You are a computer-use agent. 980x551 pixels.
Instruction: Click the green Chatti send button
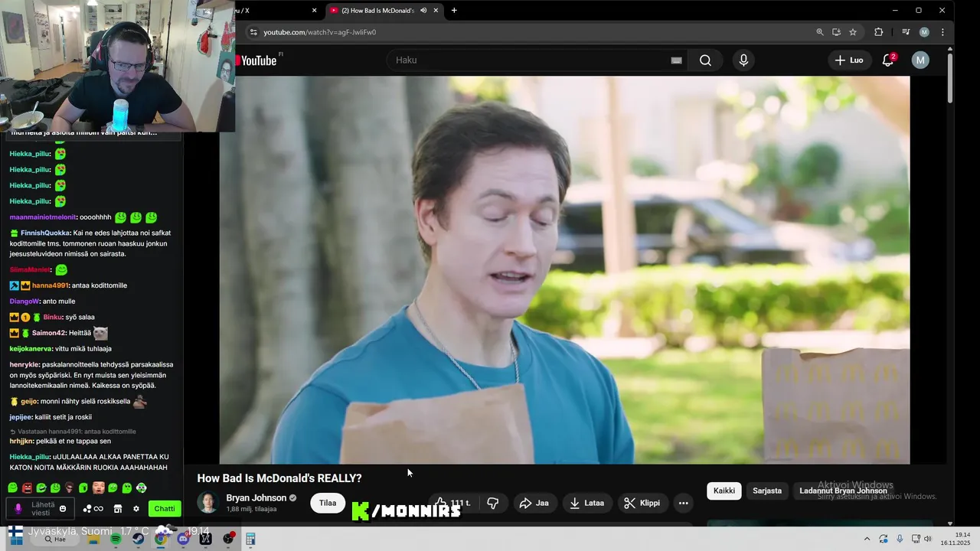point(165,509)
